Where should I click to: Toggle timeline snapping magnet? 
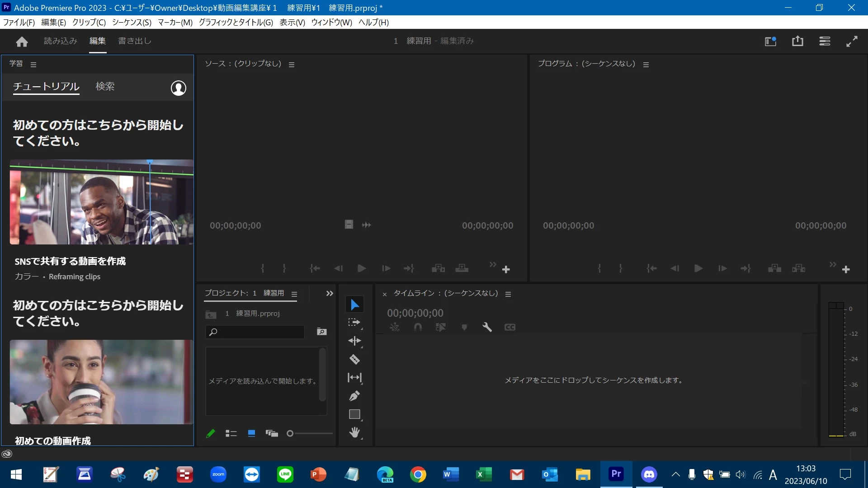tap(418, 327)
